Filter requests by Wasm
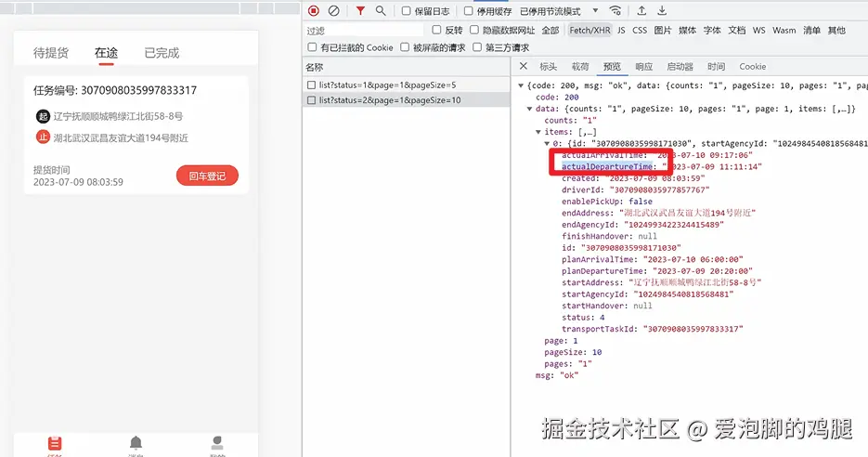 (x=784, y=31)
